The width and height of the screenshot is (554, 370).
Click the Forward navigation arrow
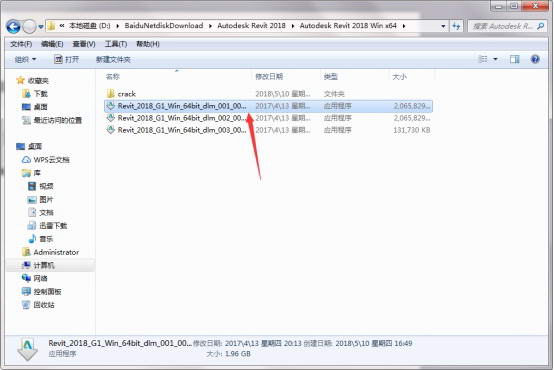click(29, 27)
